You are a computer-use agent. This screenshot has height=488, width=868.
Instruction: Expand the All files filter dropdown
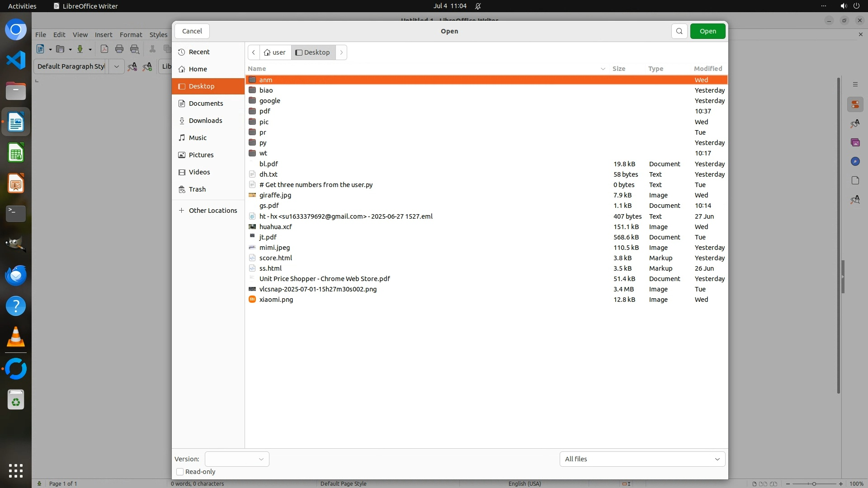[x=642, y=459]
